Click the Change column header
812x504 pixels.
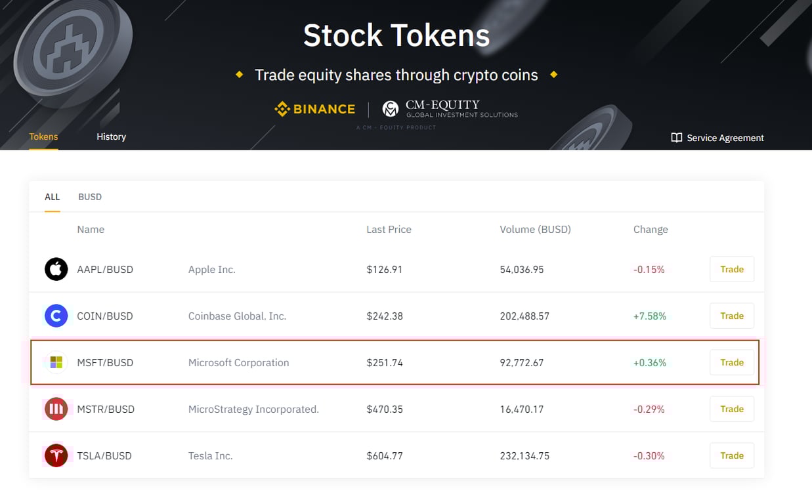pos(650,230)
